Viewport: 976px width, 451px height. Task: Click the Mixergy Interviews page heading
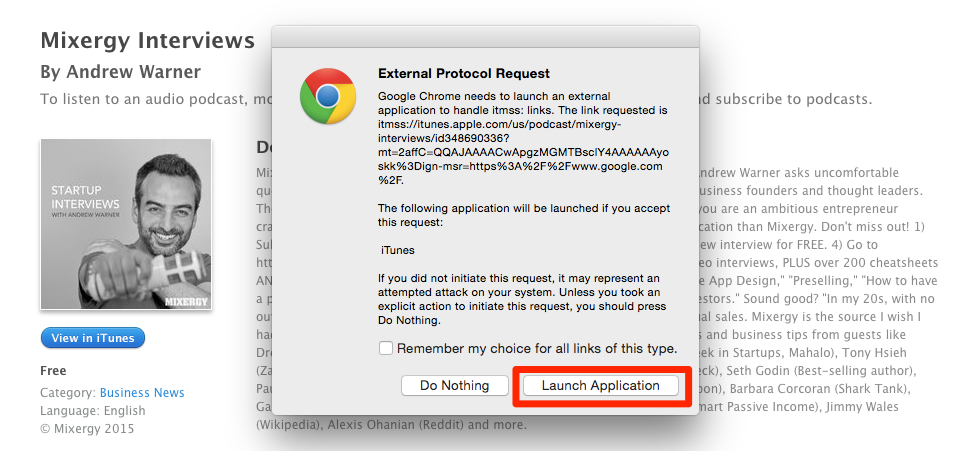coord(148,40)
